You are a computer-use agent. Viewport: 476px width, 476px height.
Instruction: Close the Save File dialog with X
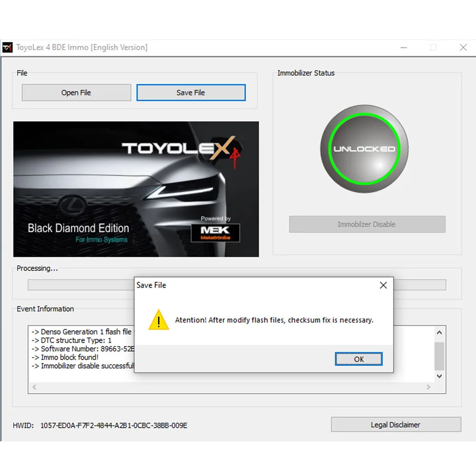(x=383, y=285)
